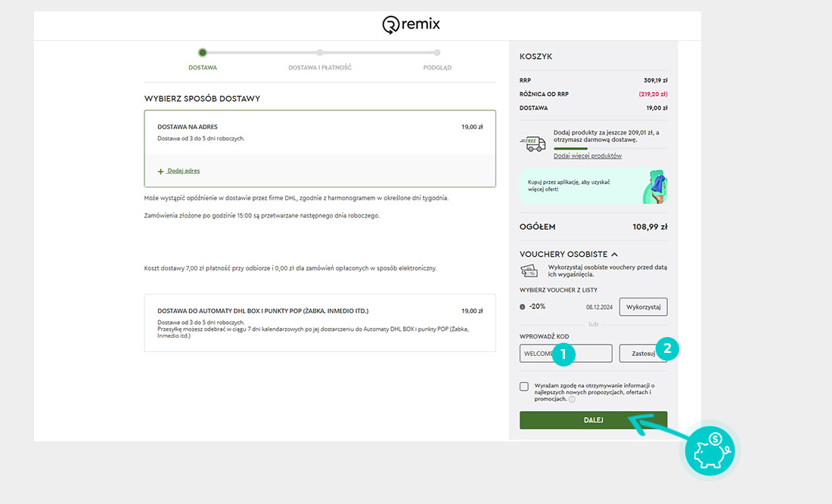Open the Dodaj więcej produktów link

coord(588,156)
